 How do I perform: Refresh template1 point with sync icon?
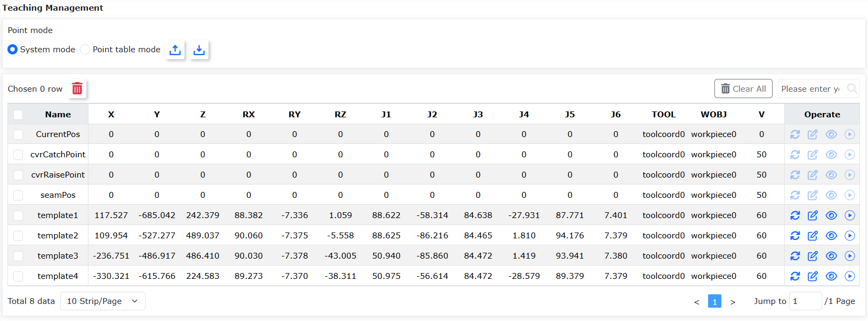pyautogui.click(x=795, y=215)
